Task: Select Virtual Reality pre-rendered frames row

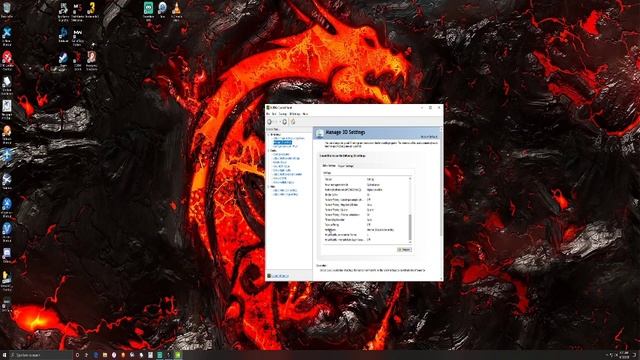Action: click(366, 235)
